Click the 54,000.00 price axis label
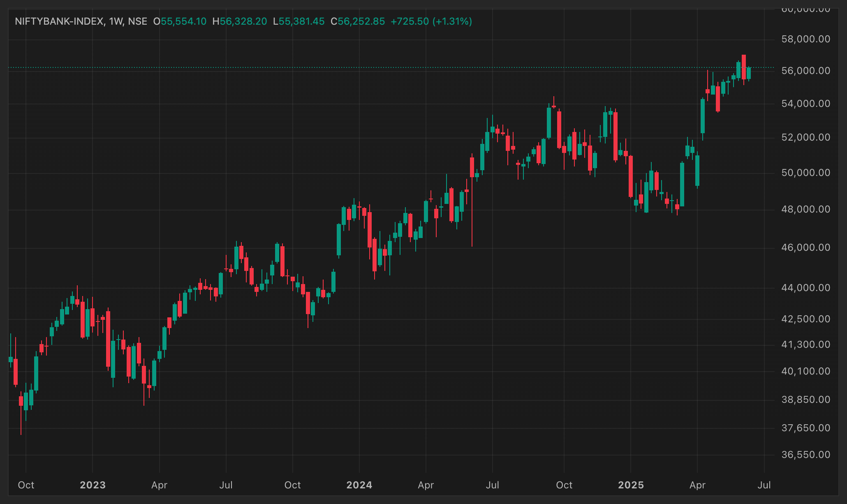 (805, 104)
